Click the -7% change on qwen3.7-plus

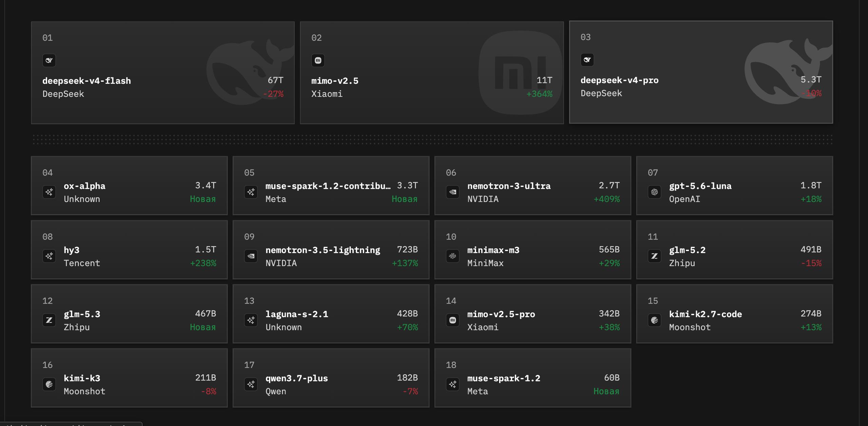(410, 391)
